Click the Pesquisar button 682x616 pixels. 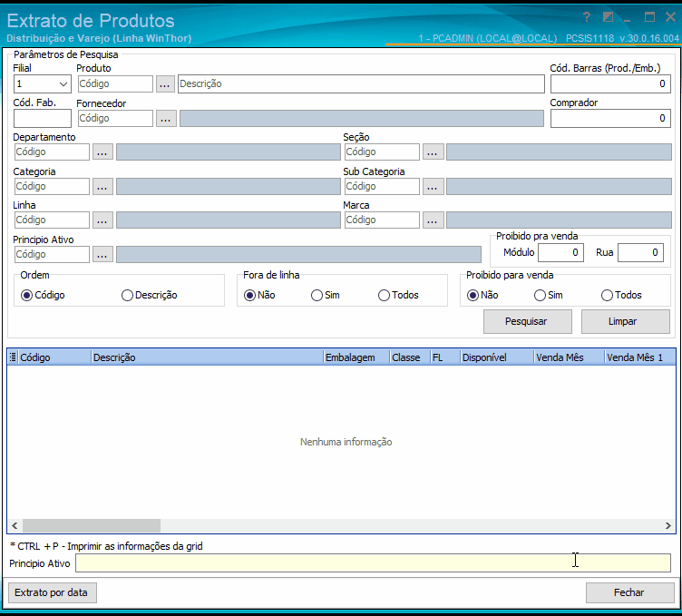coord(528,321)
